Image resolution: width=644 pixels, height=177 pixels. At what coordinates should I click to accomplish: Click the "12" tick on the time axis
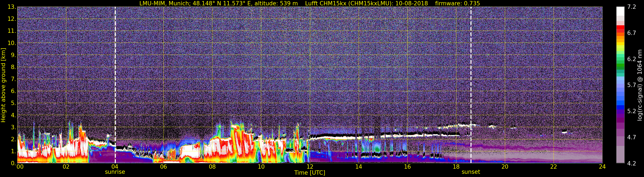310,167
